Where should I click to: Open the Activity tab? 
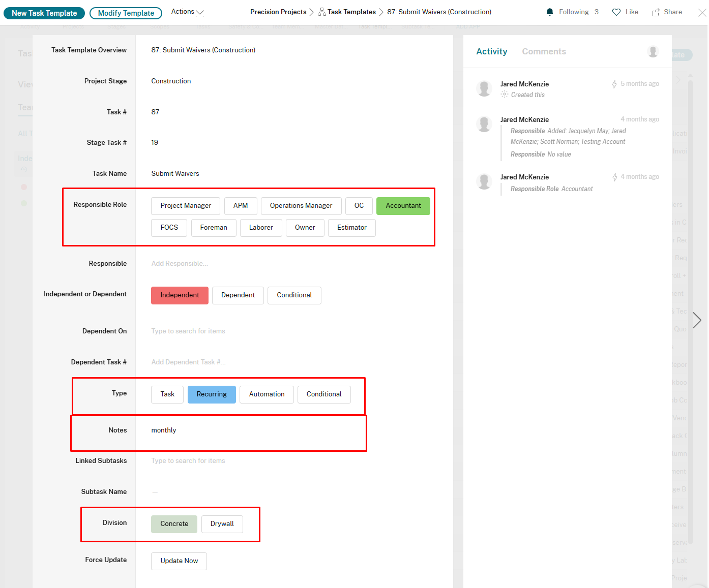point(491,51)
